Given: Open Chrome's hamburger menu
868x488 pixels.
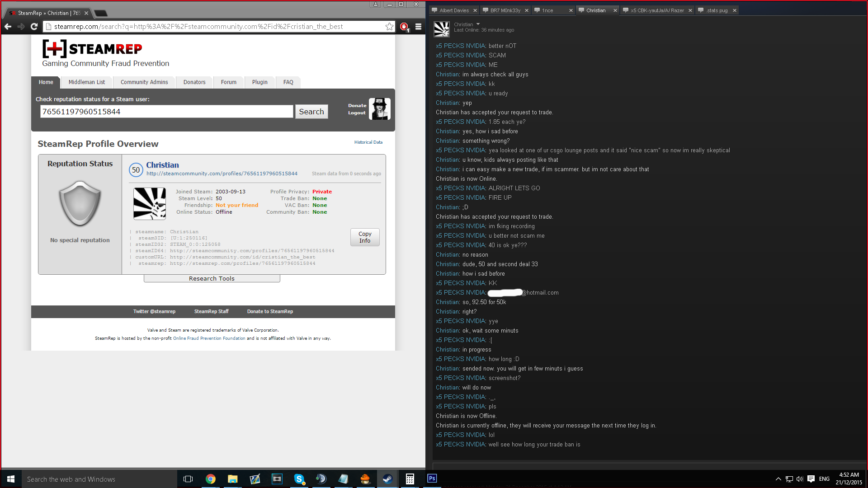Looking at the screenshot, I should [x=418, y=27].
